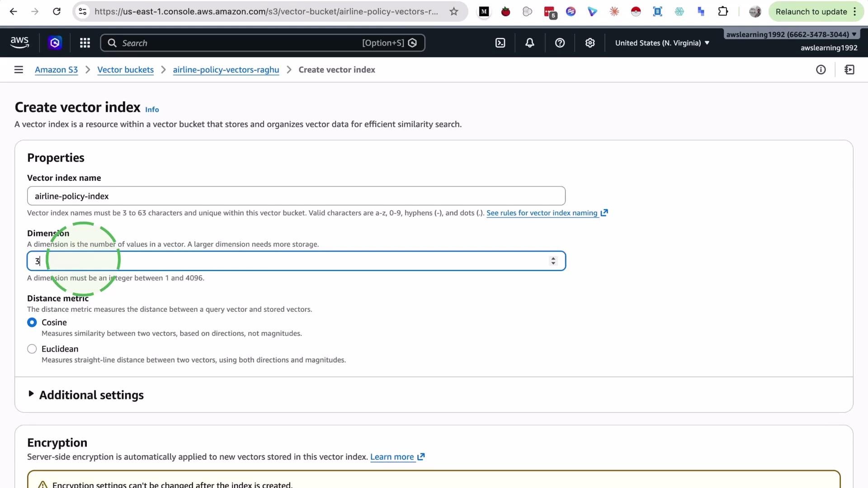Go forward using the browser forward arrow
The height and width of the screenshot is (488, 868).
pos(35,12)
